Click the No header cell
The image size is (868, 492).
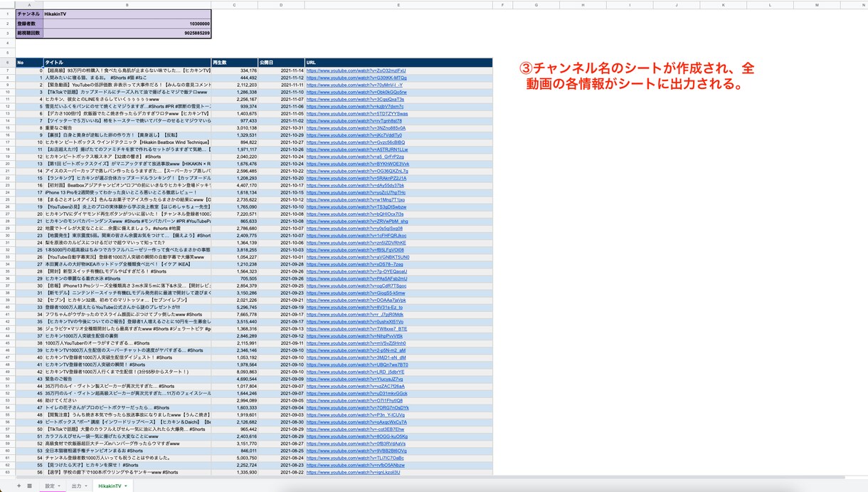point(29,63)
